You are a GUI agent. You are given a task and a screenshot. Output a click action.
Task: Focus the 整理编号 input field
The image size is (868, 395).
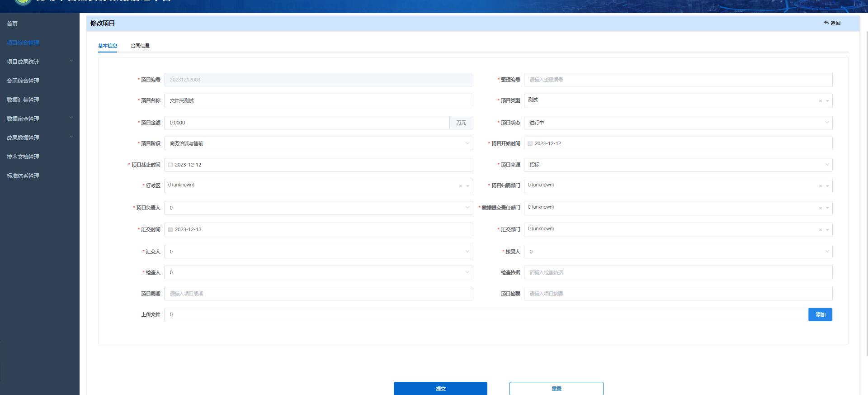pos(678,80)
